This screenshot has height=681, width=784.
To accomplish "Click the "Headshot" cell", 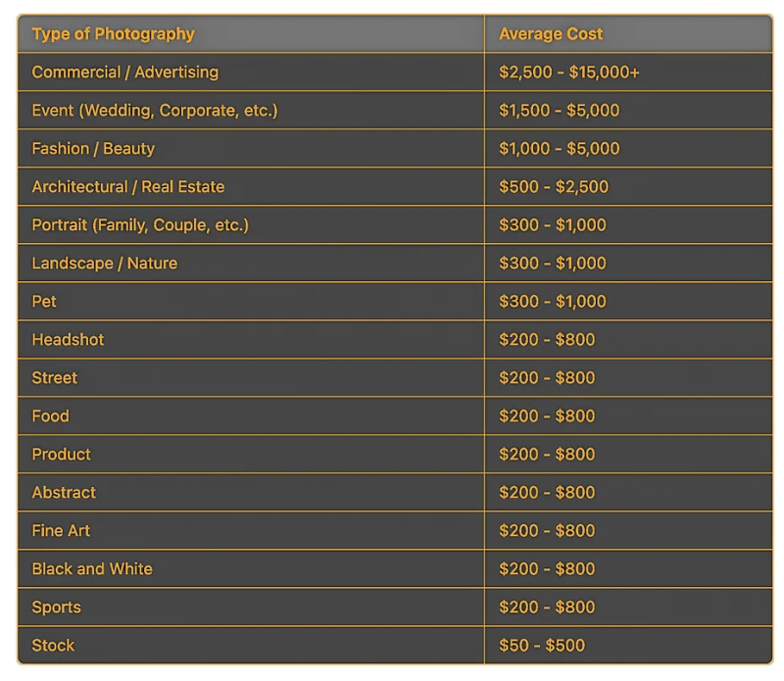I will click(68, 340).
